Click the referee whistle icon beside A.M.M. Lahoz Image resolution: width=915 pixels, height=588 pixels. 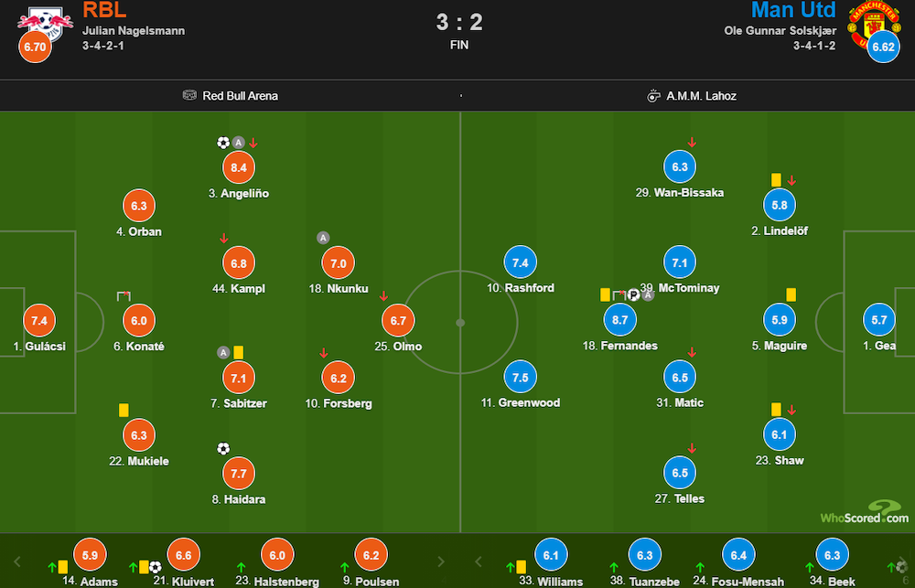point(653,95)
